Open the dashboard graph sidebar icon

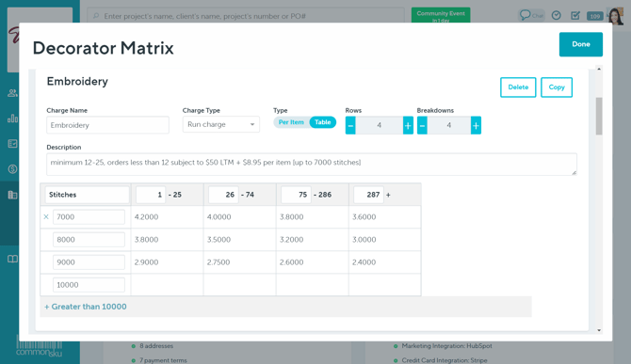[12, 143]
